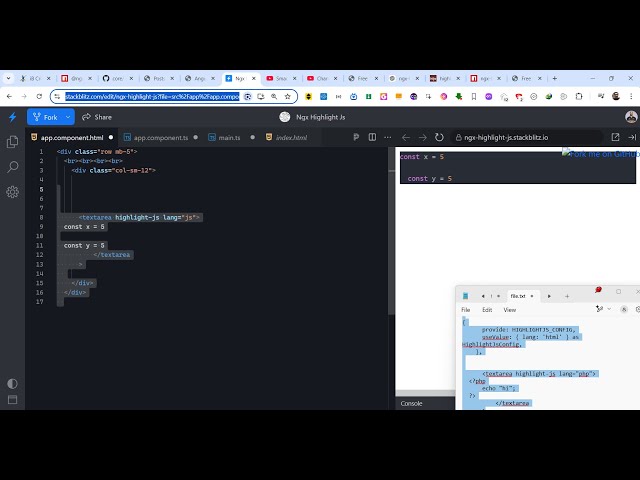Screen dimensions: 640x480
Task: Open preview in a new tab
Action: tap(615, 137)
